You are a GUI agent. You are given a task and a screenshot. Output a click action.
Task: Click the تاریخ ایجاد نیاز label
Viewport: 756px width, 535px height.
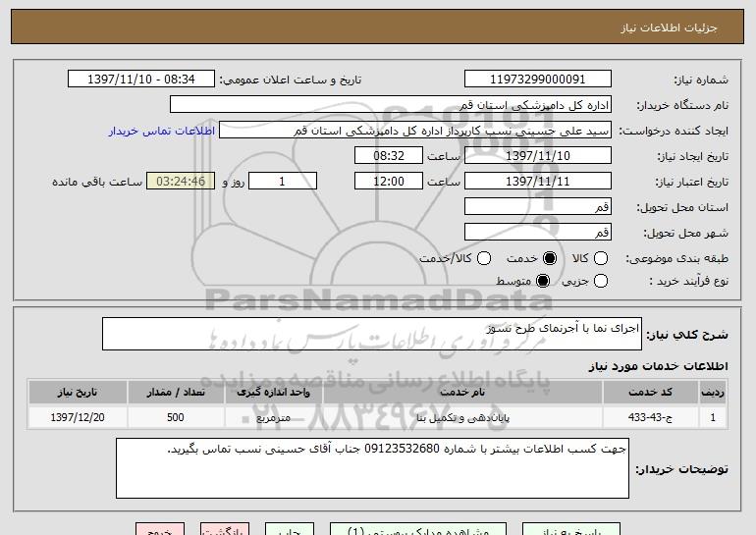[693, 157]
